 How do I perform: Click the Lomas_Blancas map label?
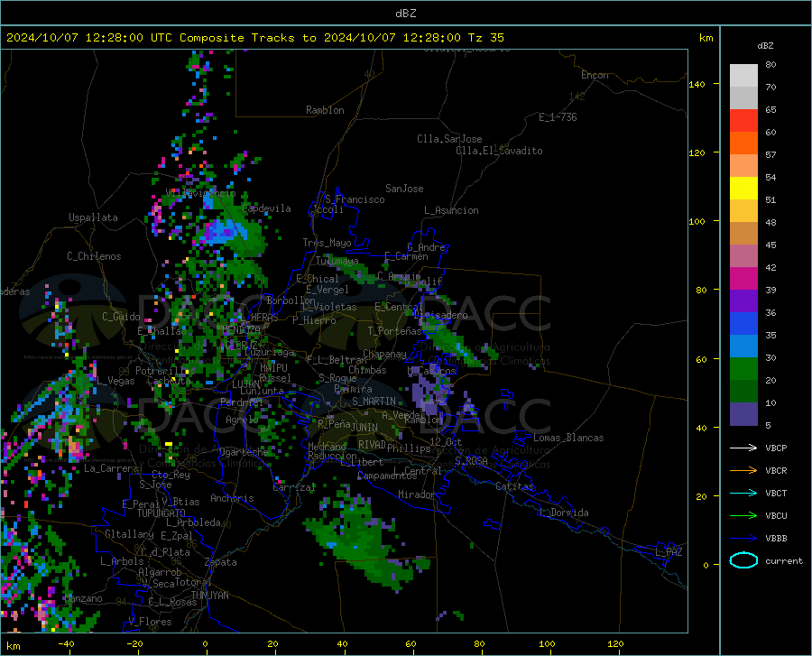(568, 438)
